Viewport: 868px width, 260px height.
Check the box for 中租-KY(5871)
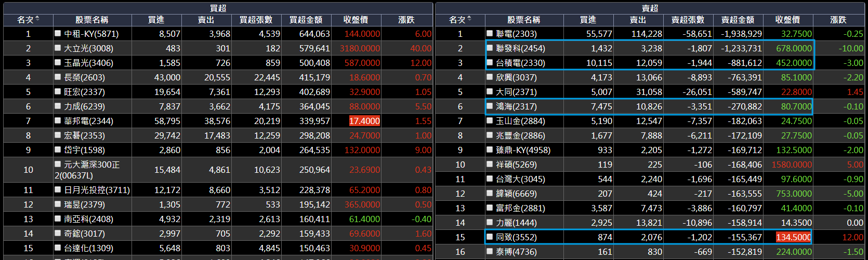click(x=58, y=33)
